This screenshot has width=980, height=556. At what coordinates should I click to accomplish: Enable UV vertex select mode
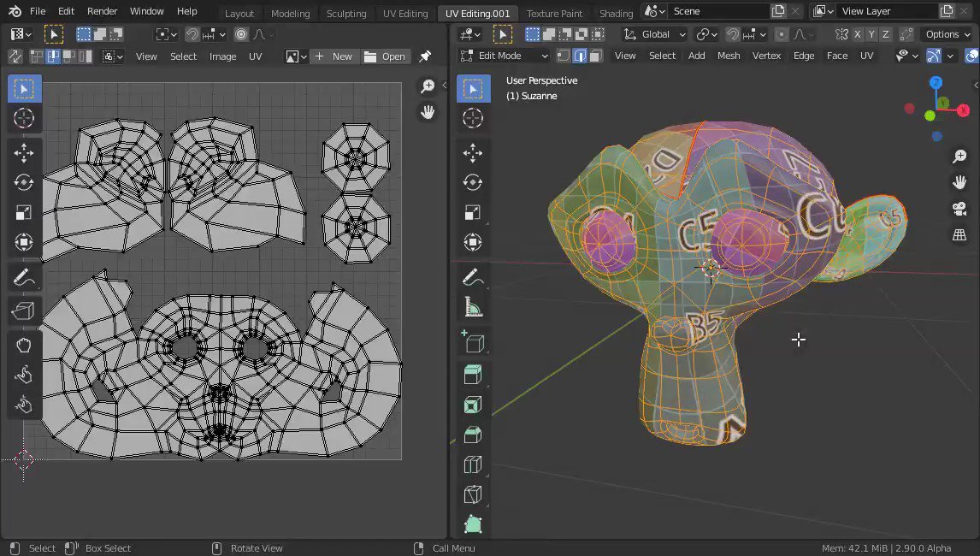pyautogui.click(x=37, y=56)
